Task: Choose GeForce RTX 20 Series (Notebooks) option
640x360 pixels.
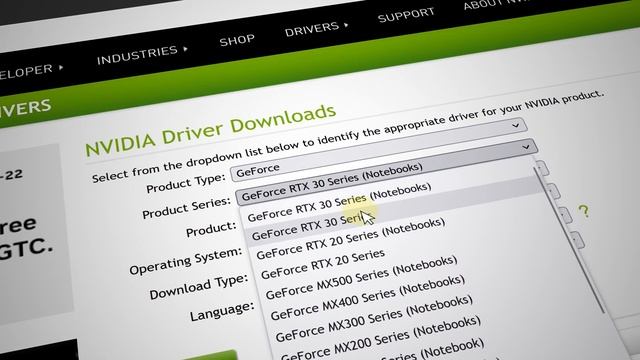Action: pyautogui.click(x=350, y=239)
